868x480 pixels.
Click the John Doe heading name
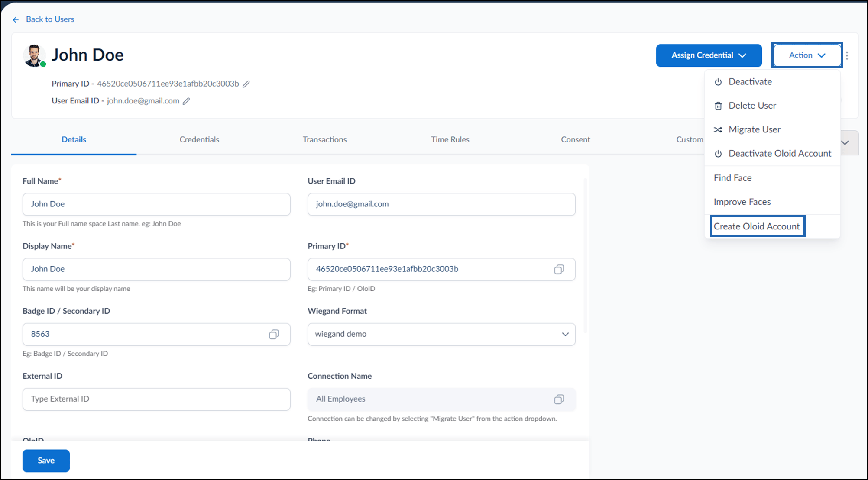(87, 55)
